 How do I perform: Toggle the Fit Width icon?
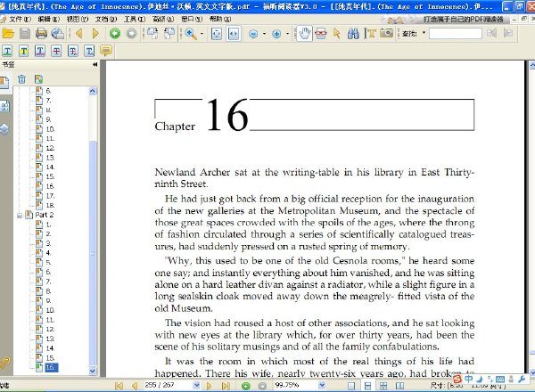point(234,33)
